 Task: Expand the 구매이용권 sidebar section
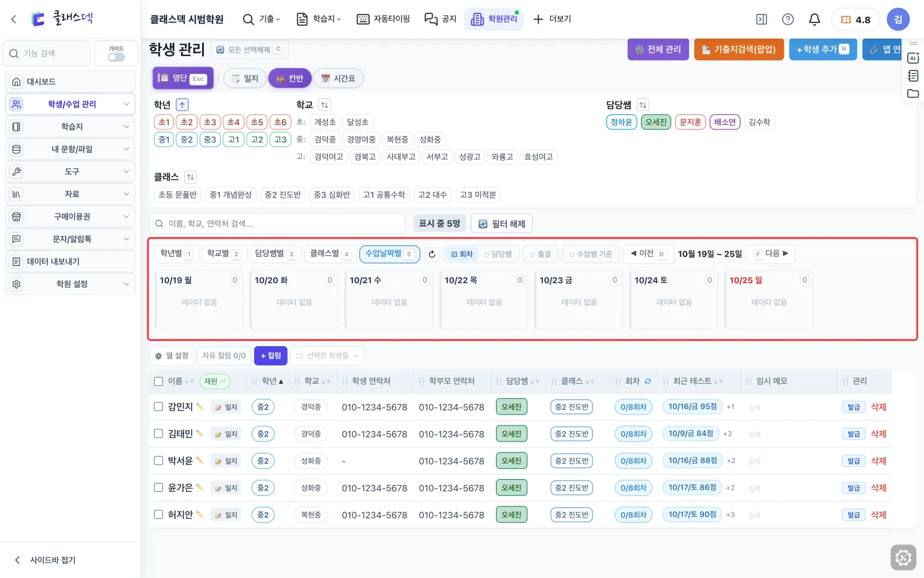(x=70, y=217)
